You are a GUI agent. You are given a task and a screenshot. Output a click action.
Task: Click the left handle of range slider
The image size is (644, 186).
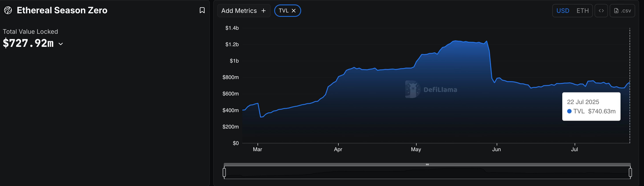click(224, 172)
